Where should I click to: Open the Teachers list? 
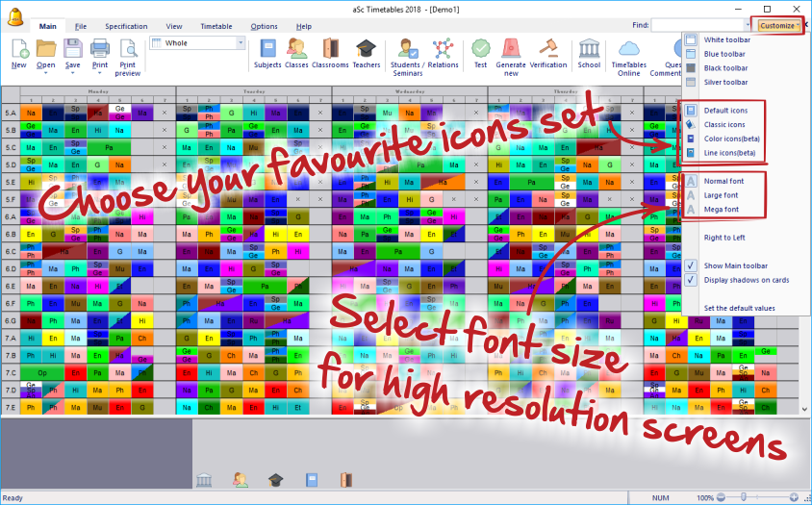pos(366,53)
